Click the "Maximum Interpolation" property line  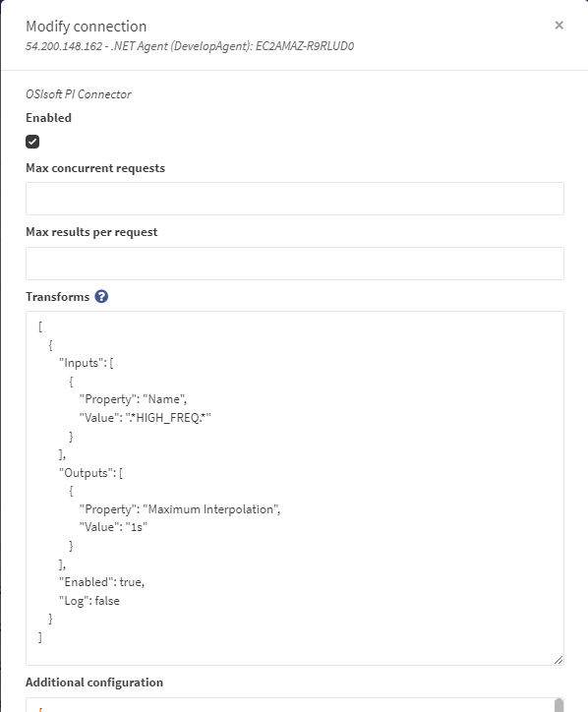[x=180, y=509]
